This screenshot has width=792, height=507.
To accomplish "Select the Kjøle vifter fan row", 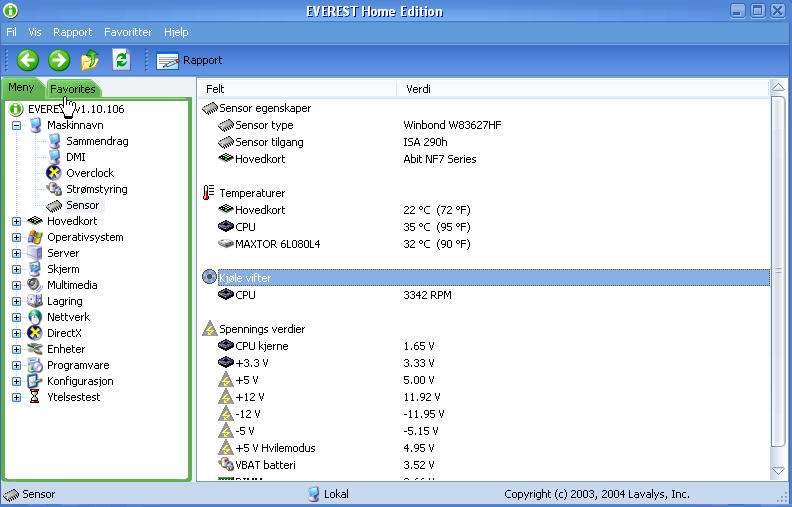I will point(493,278).
